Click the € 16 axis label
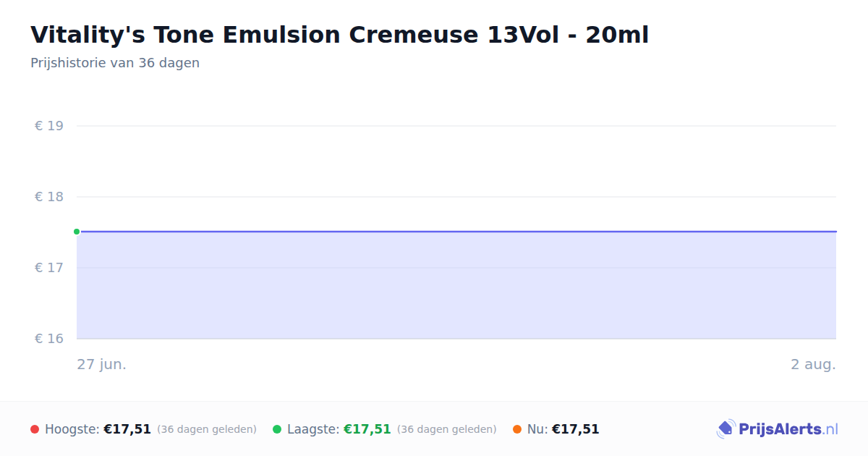 click(x=49, y=339)
